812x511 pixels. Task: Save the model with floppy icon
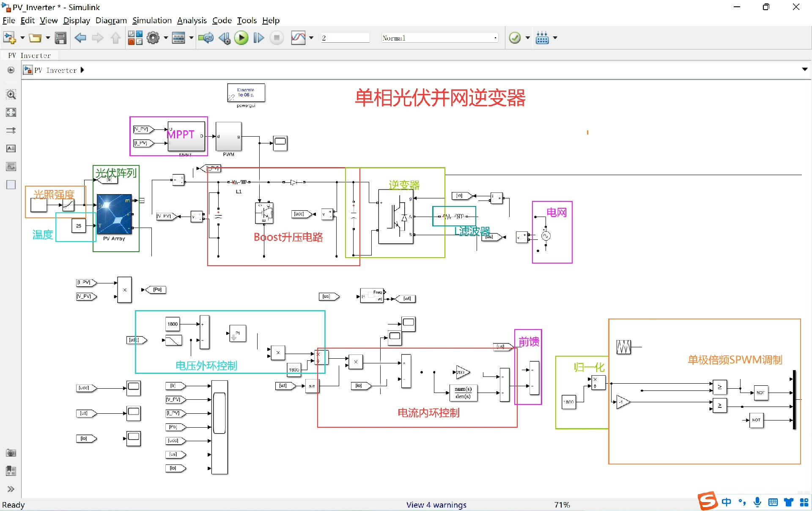pyautogui.click(x=60, y=38)
